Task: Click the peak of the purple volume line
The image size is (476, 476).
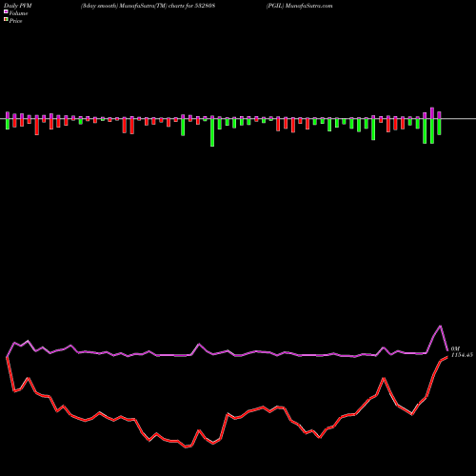Action: [440, 326]
